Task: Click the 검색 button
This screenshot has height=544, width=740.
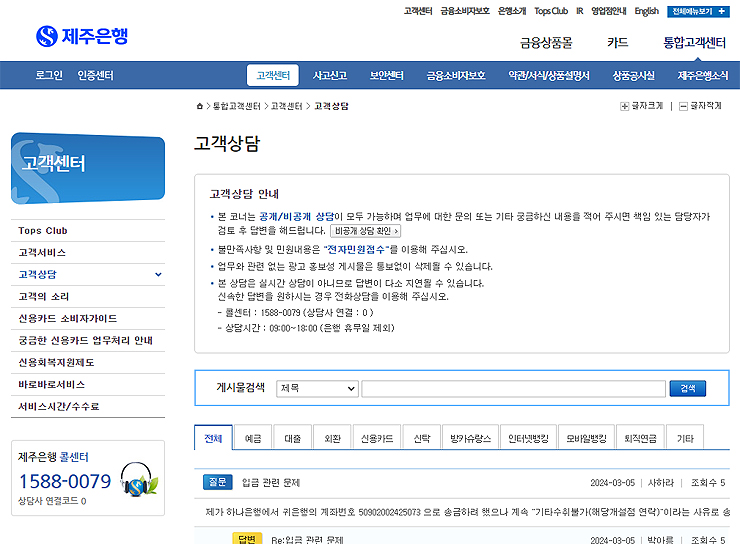Action: 688,388
